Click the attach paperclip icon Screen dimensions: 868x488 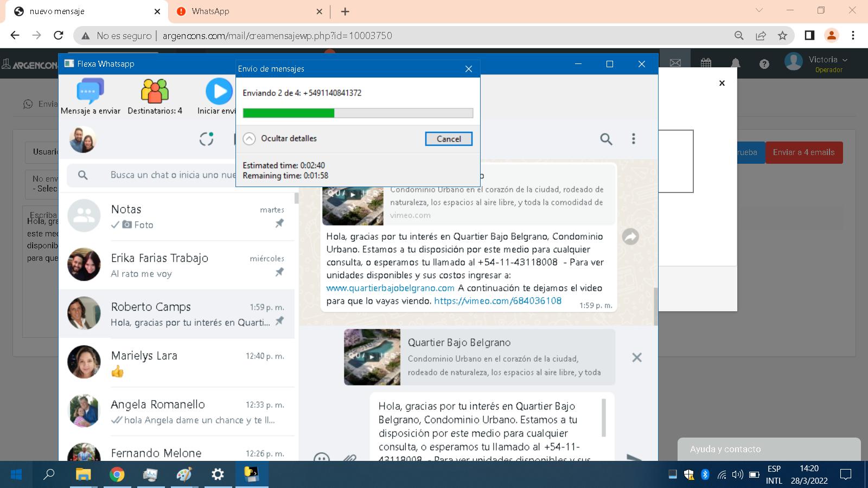pyautogui.click(x=349, y=458)
